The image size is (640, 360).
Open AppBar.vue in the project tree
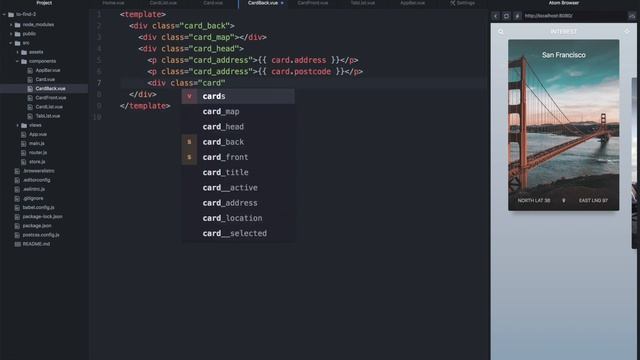pyautogui.click(x=48, y=70)
